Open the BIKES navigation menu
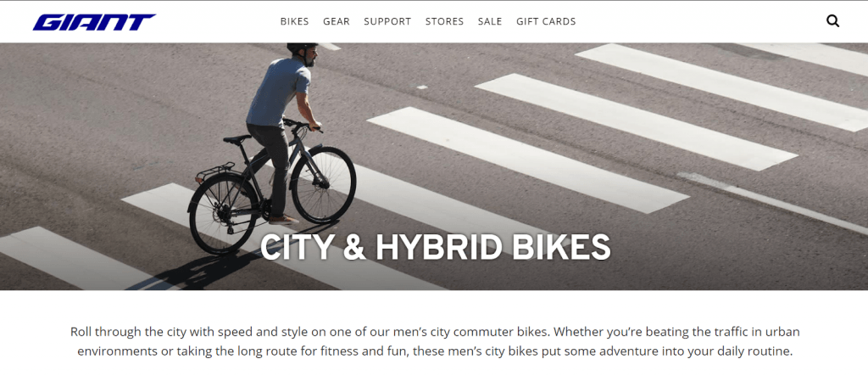Image resolution: width=868 pixels, height=376 pixels. tap(294, 21)
